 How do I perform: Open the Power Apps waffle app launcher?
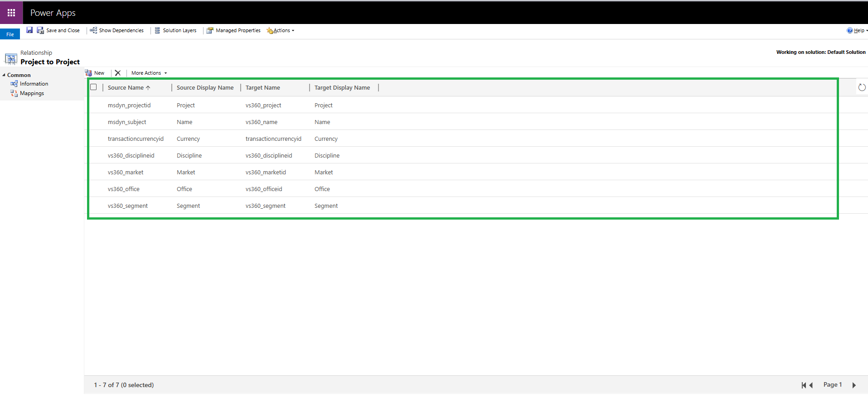point(11,13)
